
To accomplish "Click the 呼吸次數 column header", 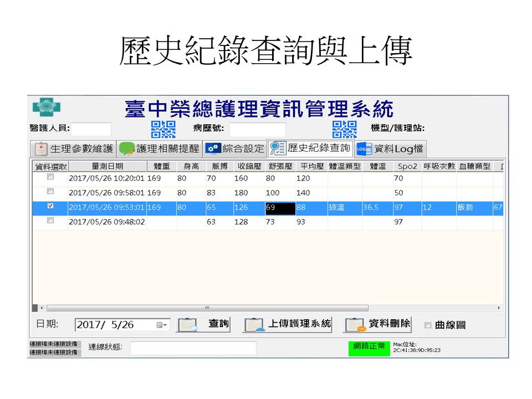I will [x=439, y=166].
